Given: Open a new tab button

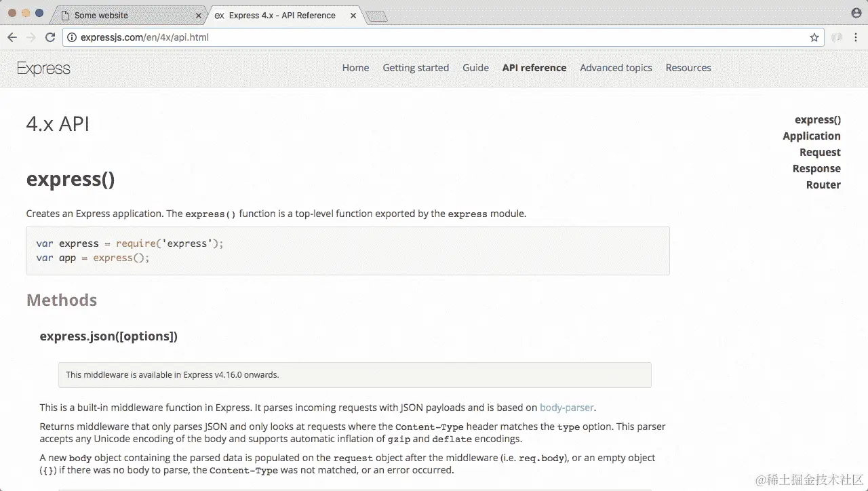Looking at the screenshot, I should pyautogui.click(x=376, y=16).
